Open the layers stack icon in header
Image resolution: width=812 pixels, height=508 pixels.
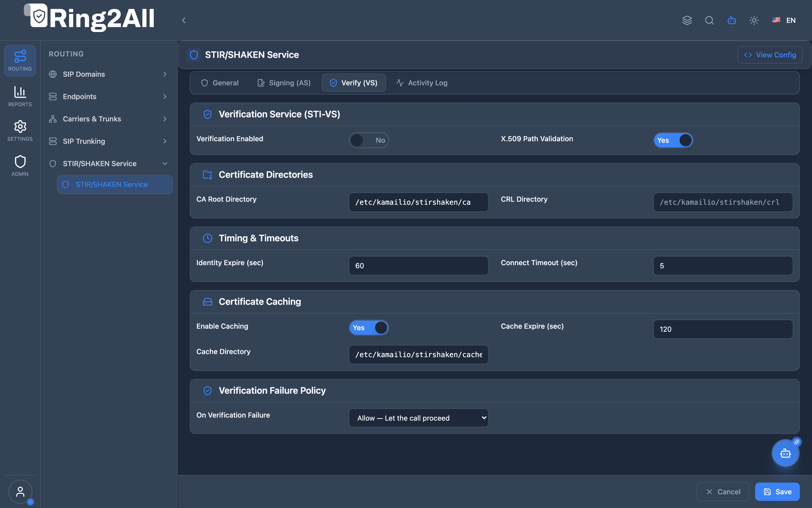click(687, 20)
